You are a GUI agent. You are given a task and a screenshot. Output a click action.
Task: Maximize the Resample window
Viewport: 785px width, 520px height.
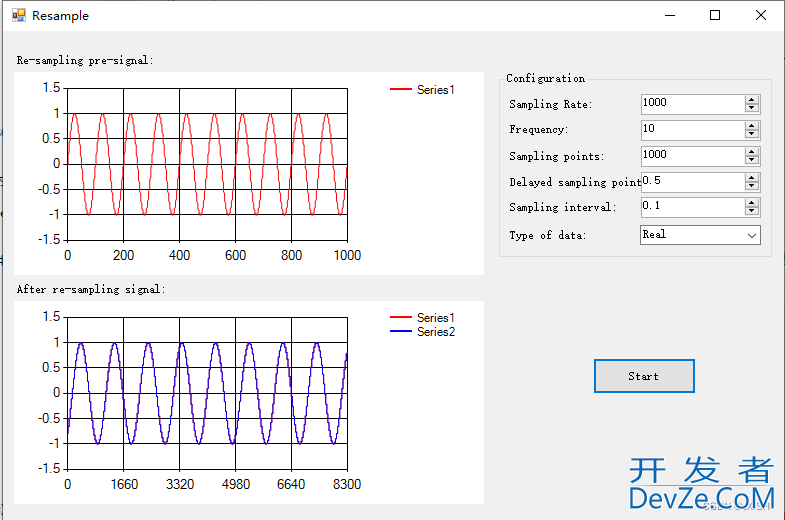[715, 16]
